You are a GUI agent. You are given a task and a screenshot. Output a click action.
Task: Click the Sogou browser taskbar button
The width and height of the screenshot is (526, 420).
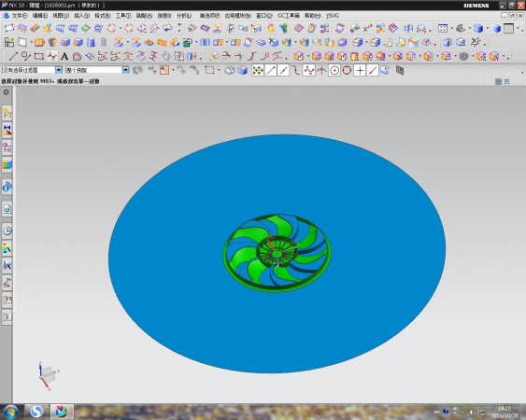[36, 412]
